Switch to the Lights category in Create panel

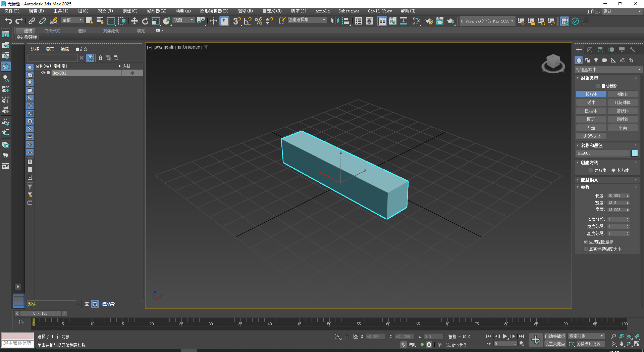(596, 60)
